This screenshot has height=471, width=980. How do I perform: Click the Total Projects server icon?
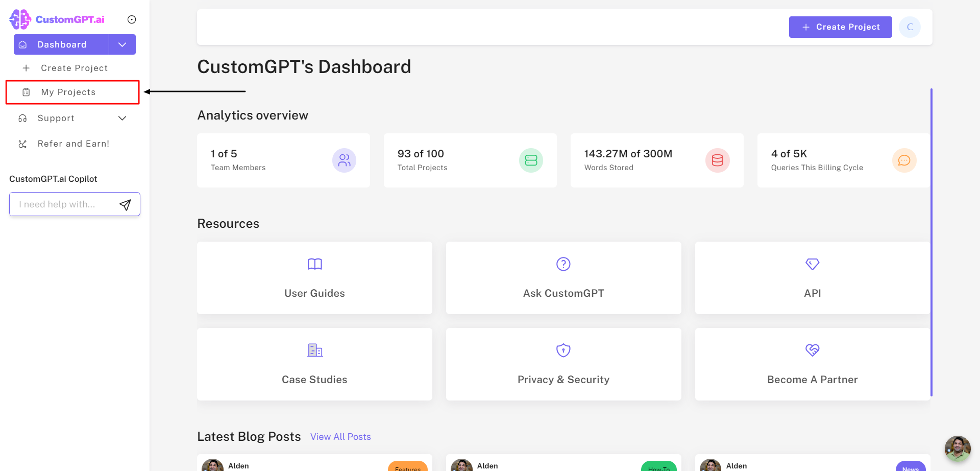[x=531, y=160]
